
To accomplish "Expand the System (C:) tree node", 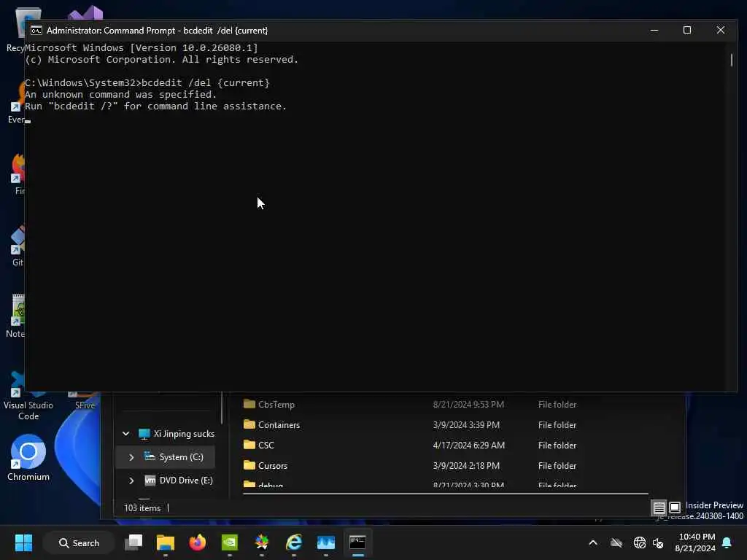I will tap(131, 457).
